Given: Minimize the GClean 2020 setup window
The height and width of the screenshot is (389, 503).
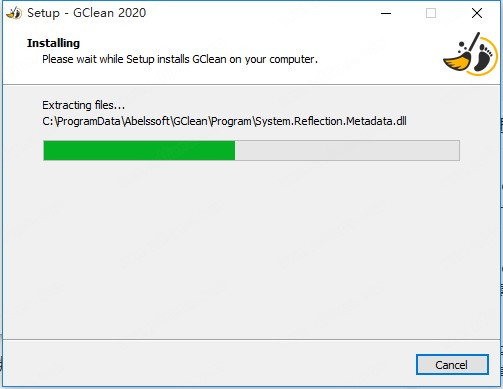Looking at the screenshot, I should pyautogui.click(x=386, y=13).
